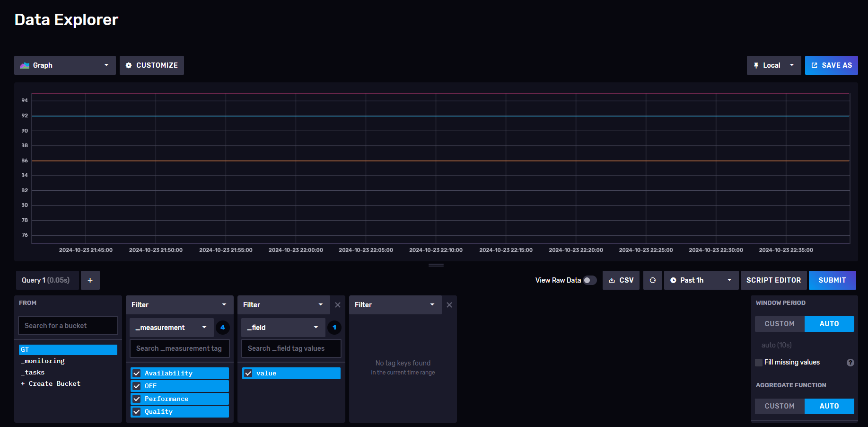This screenshot has width=868, height=427.
Task: Select Custom window period tab
Action: pos(780,324)
